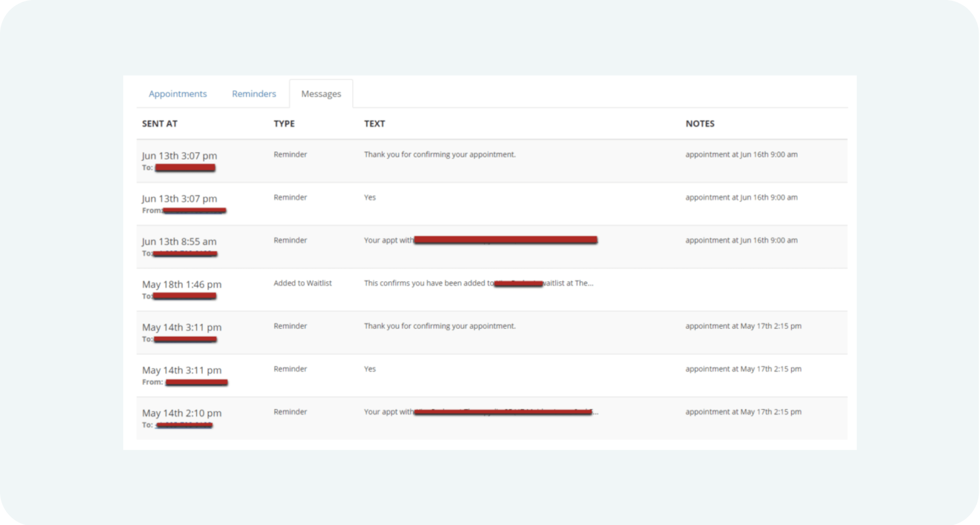The height and width of the screenshot is (525, 980).
Task: Click the May 14th 2:10 pm 'Your appt with' text
Action: 388,412
